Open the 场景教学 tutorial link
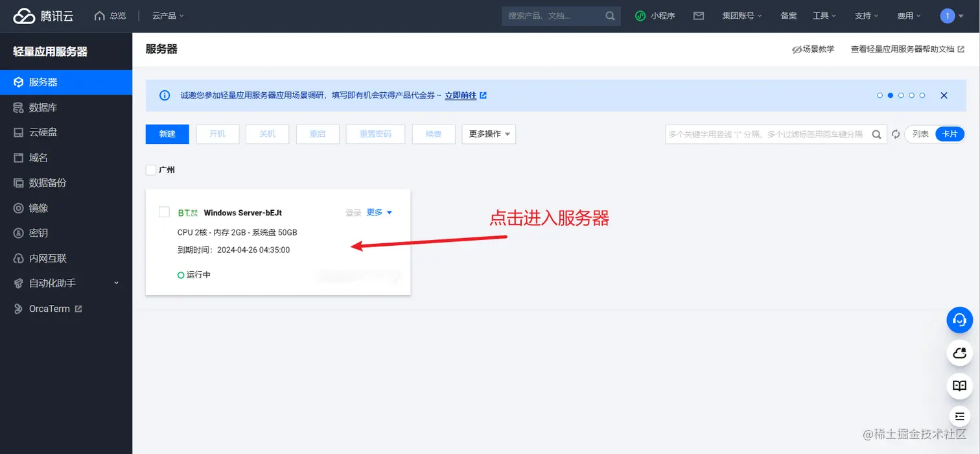Screen dimensions: 980x454 click(x=813, y=49)
